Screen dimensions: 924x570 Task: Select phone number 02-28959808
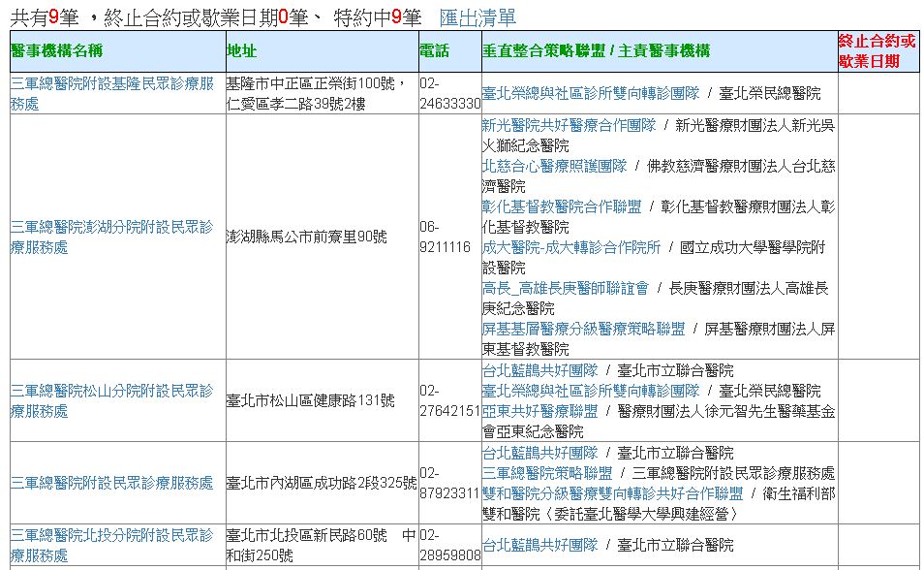coord(450,545)
